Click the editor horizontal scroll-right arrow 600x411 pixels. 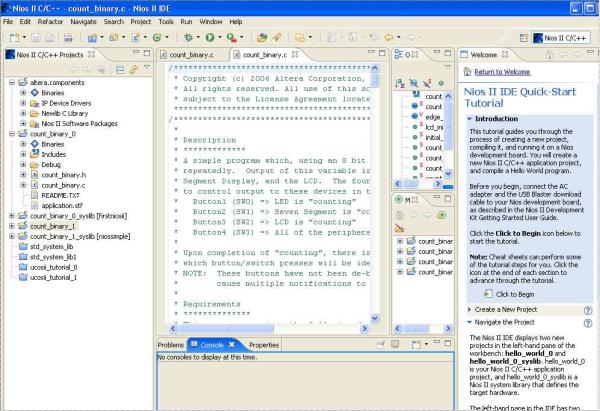tap(364, 328)
